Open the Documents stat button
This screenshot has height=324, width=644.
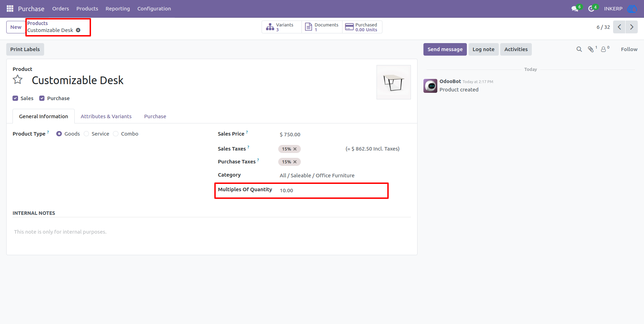click(x=322, y=27)
